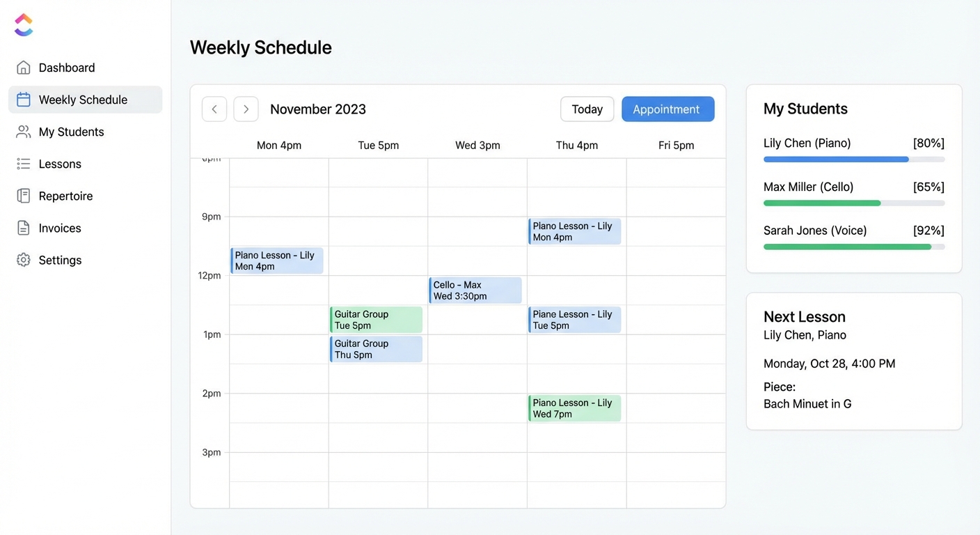980x535 pixels.
Task: Click Sarah Jones's voice progress bar
Action: coord(853,247)
